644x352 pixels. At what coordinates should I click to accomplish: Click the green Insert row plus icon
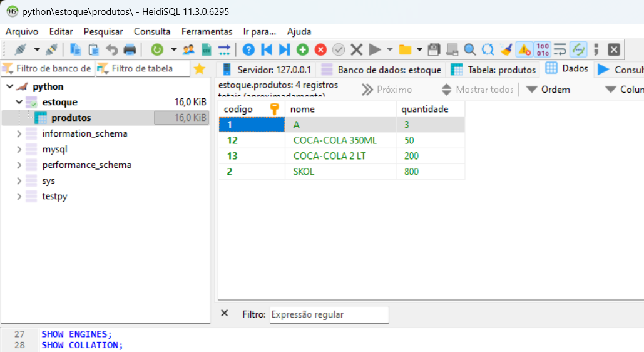click(303, 49)
